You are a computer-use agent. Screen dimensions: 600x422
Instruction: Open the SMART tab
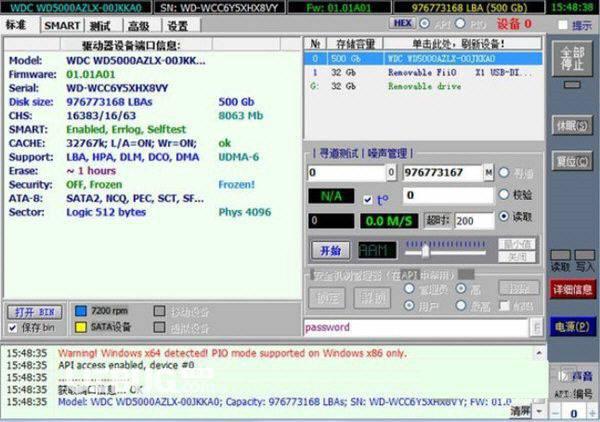pos(62,26)
